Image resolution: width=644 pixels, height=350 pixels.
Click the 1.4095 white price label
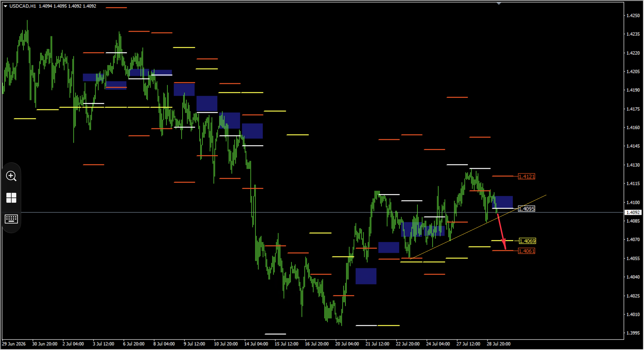(x=527, y=209)
